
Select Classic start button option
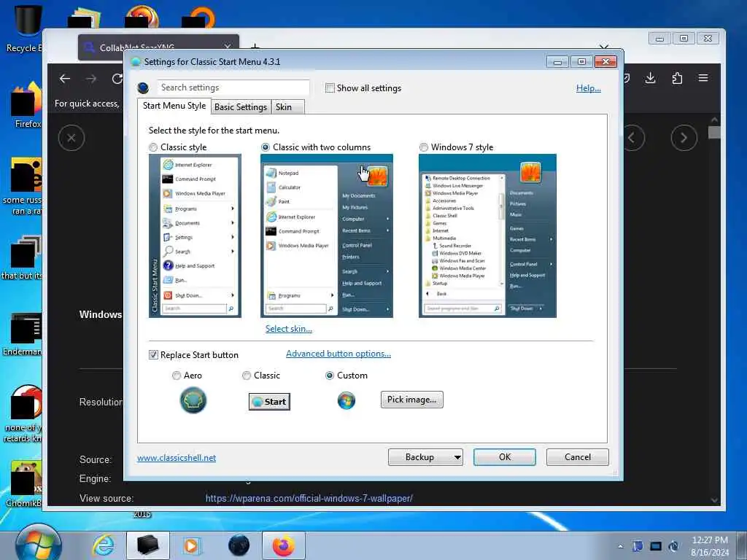pyautogui.click(x=247, y=376)
